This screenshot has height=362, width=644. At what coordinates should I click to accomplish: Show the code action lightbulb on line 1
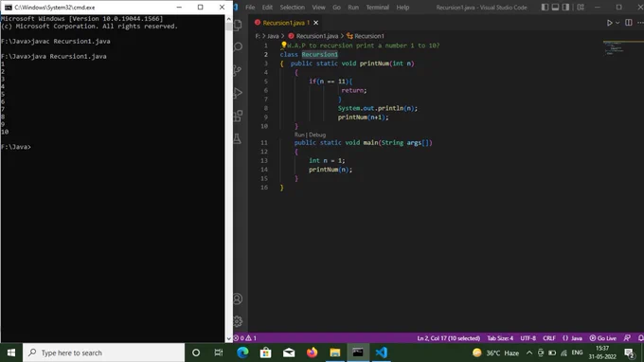point(283,45)
